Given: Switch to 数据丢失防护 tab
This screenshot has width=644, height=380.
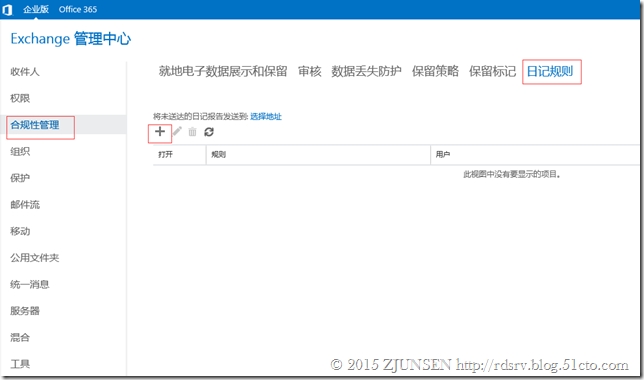Looking at the screenshot, I should 366,71.
